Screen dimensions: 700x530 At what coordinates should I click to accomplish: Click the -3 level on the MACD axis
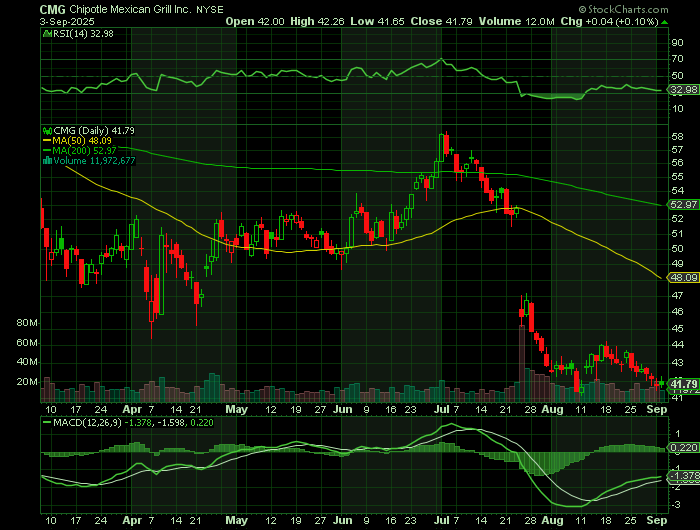point(676,505)
